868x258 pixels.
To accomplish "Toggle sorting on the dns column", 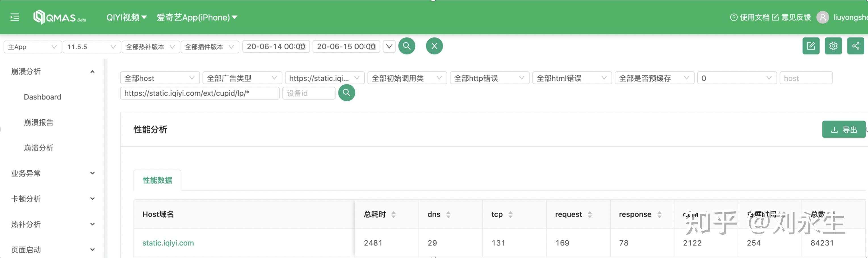I will (448, 214).
